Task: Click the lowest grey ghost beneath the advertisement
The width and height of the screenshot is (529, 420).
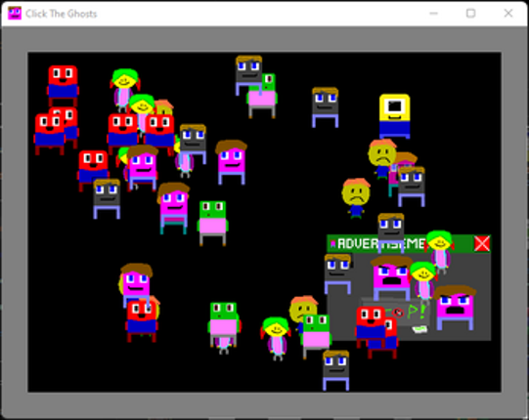Action: coord(336,370)
